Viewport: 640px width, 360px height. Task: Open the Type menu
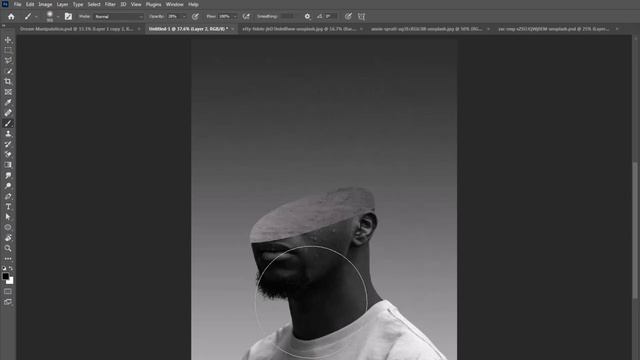tap(78, 4)
